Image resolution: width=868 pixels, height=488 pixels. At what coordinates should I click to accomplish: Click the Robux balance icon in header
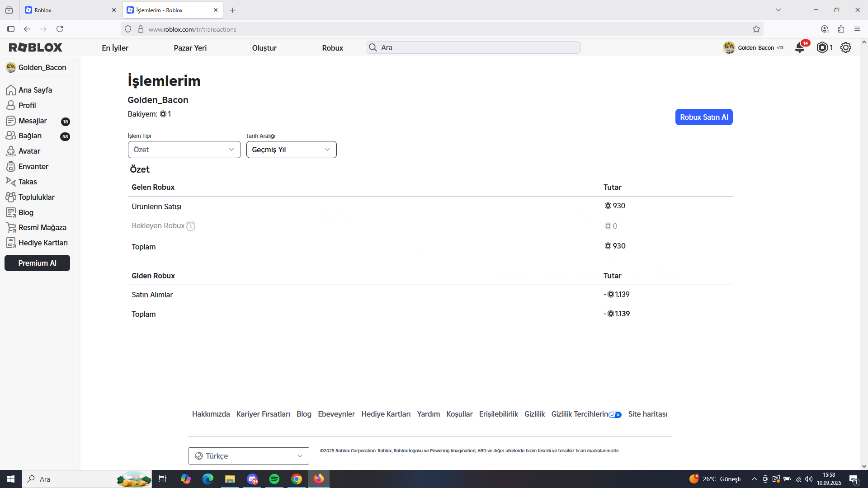[822, 47]
